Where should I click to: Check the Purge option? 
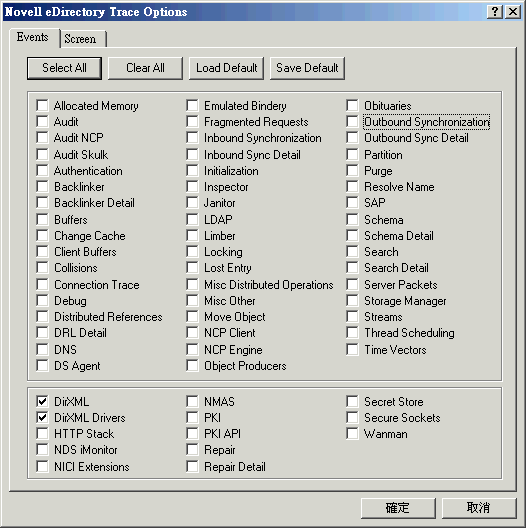click(352, 171)
